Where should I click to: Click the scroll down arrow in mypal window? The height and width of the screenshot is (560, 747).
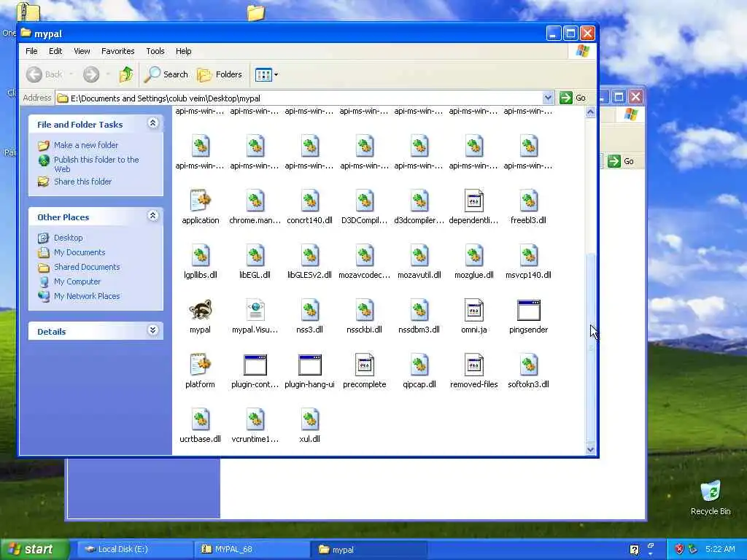coord(591,449)
